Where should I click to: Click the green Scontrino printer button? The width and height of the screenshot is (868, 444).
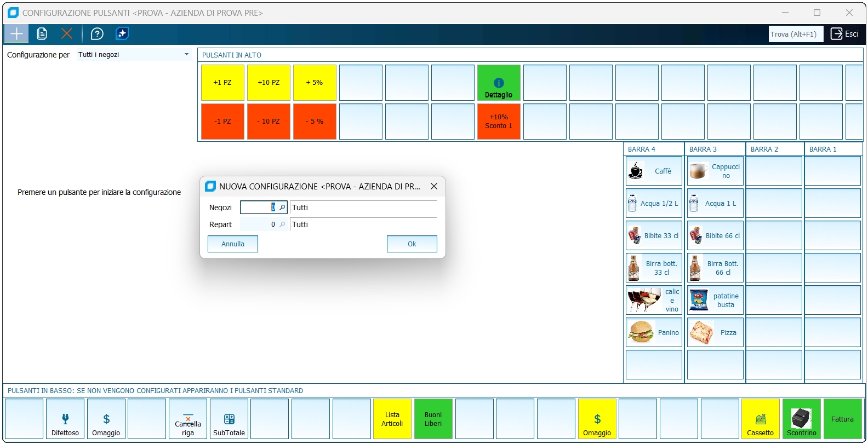click(802, 419)
